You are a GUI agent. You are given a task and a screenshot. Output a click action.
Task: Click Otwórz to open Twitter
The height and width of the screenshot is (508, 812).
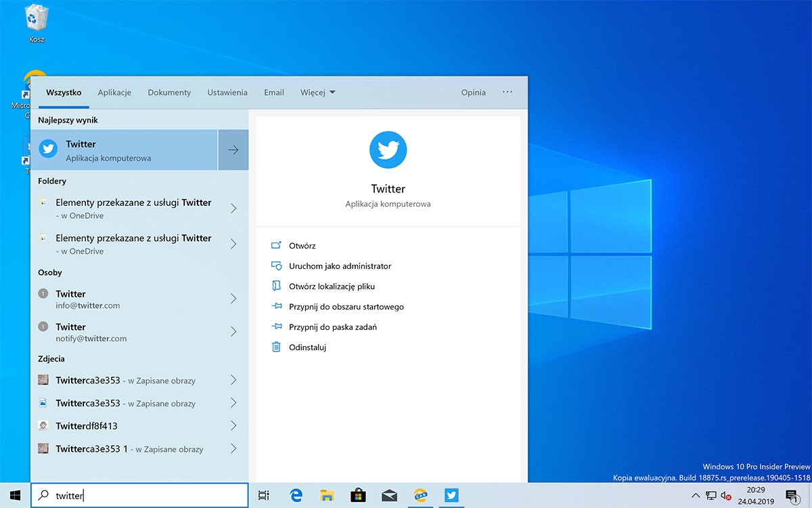point(302,246)
